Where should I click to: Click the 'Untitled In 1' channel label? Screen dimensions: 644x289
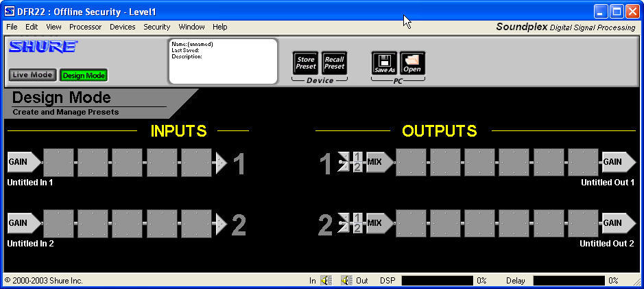coord(30,183)
